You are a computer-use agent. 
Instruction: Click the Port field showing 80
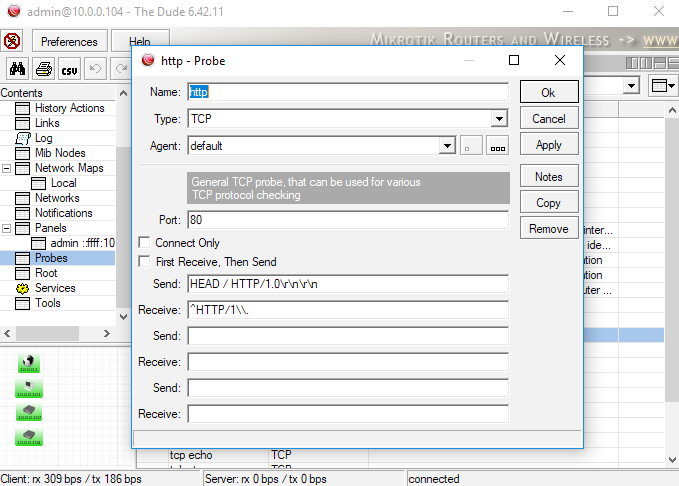tap(348, 220)
